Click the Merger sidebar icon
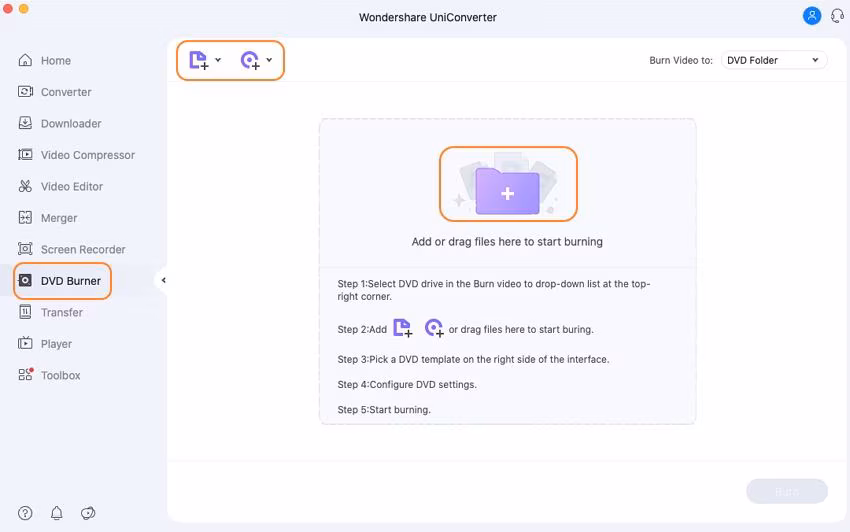Screen dimensions: 850x532 tap(25, 217)
